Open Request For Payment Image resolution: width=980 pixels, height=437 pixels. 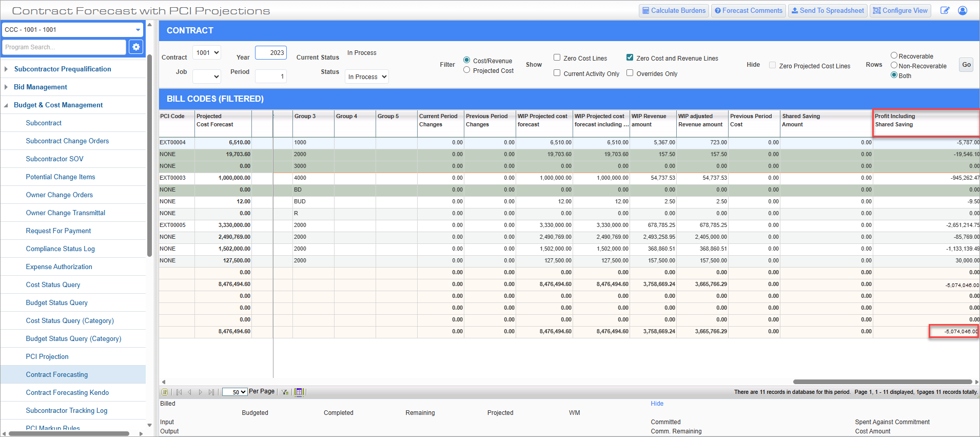(x=58, y=231)
